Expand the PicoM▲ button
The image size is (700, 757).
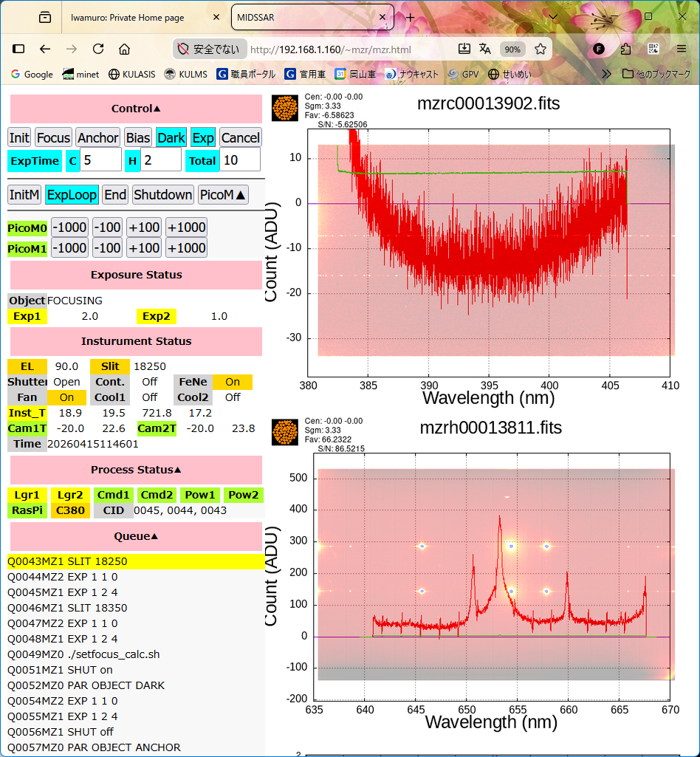[223, 194]
